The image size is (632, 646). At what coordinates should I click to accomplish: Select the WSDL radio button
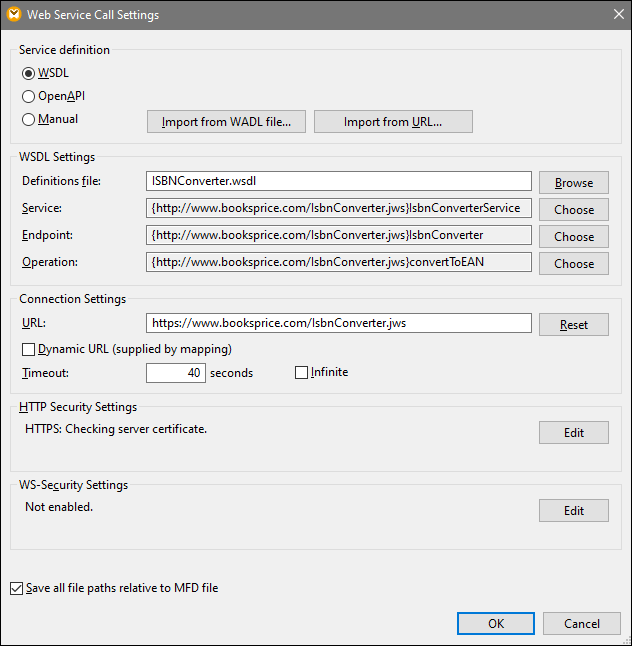pos(29,73)
